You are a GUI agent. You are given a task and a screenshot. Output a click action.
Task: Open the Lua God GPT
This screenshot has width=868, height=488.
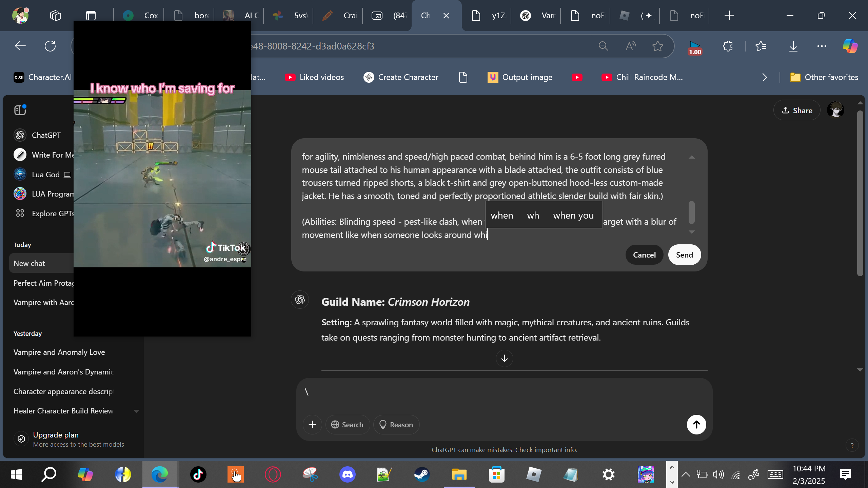tap(42, 175)
